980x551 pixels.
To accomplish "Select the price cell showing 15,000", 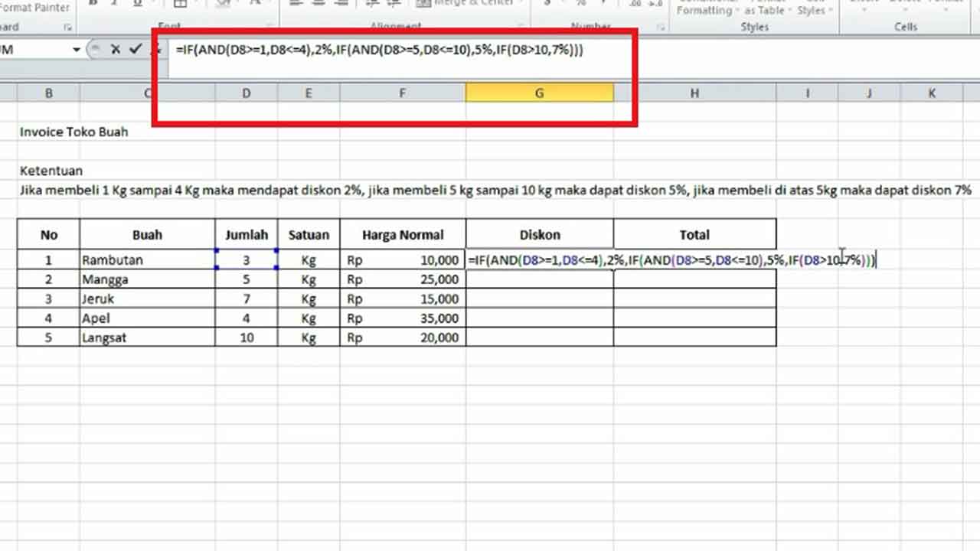I will 403,299.
